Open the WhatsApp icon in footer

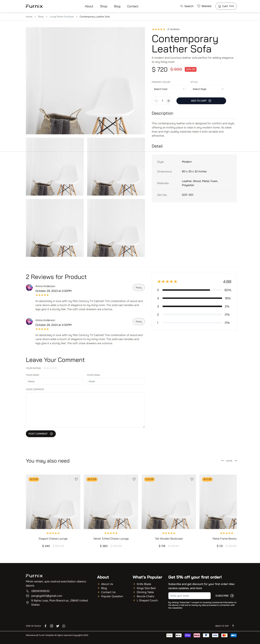click(x=64, y=626)
